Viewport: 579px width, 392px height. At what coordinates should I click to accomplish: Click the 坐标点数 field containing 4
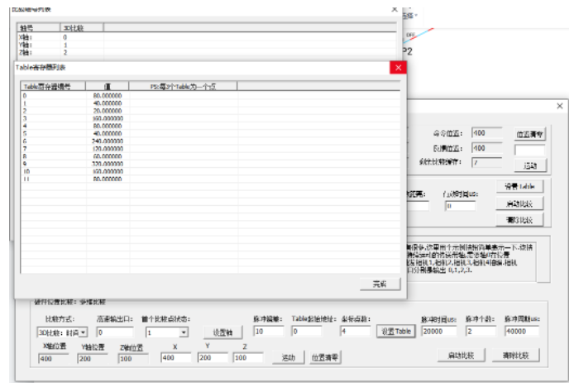pos(355,332)
